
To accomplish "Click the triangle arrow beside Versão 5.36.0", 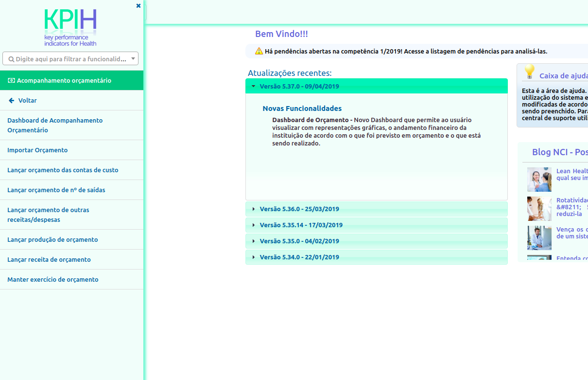I will pos(253,209).
